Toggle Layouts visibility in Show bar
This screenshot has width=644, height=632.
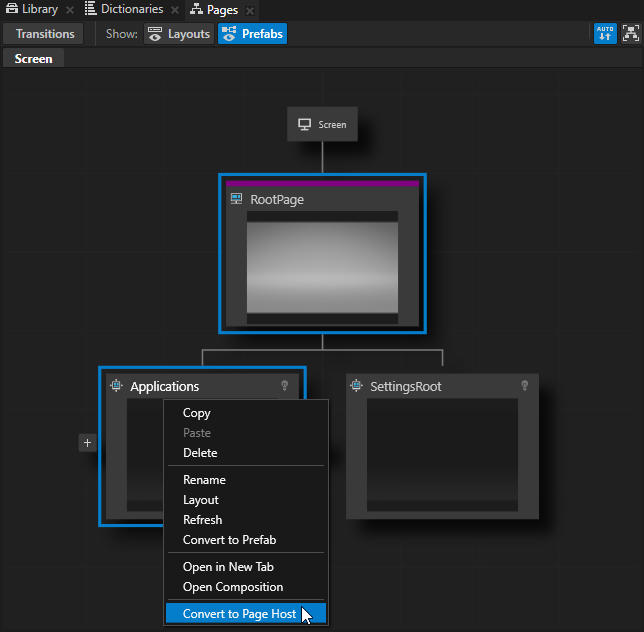(178, 34)
